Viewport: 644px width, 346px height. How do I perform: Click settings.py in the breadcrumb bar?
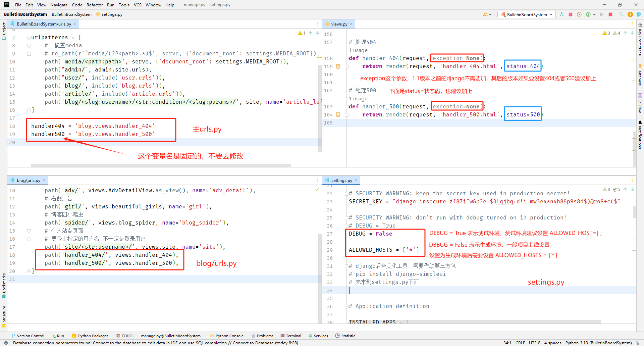[x=109, y=14]
